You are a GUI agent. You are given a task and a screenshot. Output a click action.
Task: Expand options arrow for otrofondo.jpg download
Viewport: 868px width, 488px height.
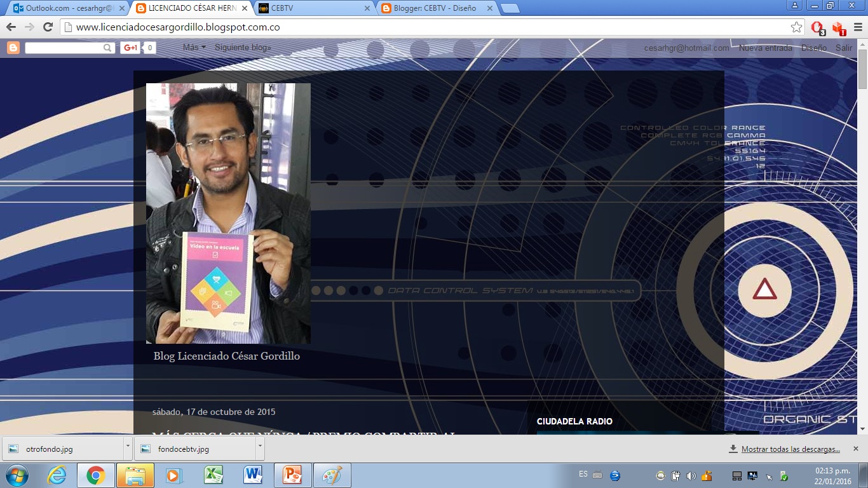(x=128, y=449)
